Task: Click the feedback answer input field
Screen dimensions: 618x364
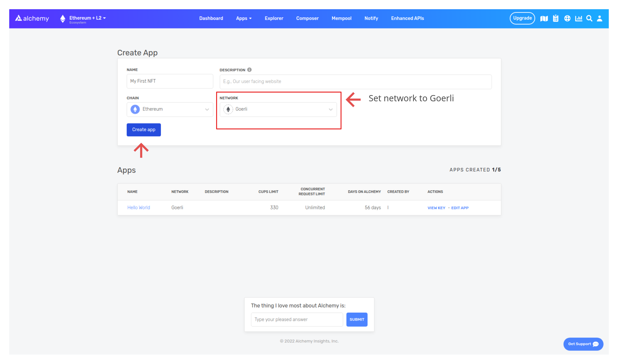Action: (297, 319)
